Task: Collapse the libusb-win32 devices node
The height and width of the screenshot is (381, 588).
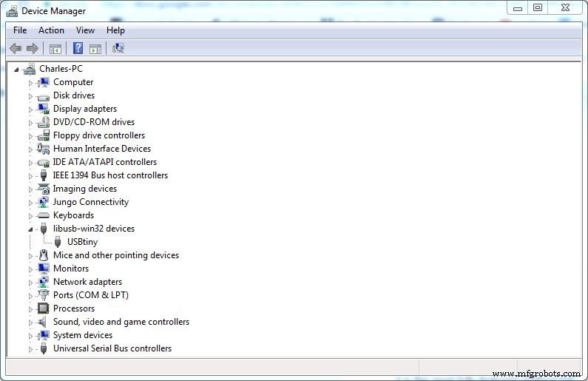Action: click(x=31, y=229)
